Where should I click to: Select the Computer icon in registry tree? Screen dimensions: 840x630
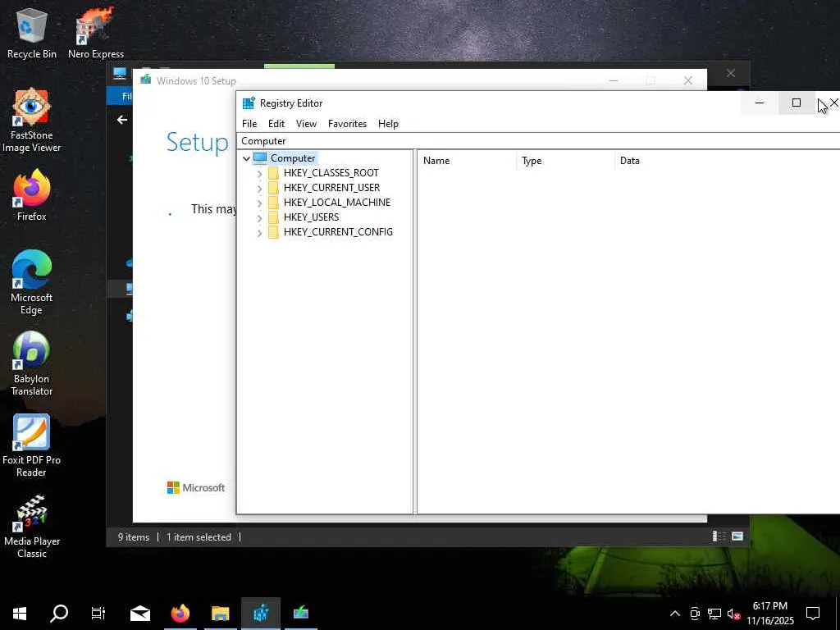[260, 157]
